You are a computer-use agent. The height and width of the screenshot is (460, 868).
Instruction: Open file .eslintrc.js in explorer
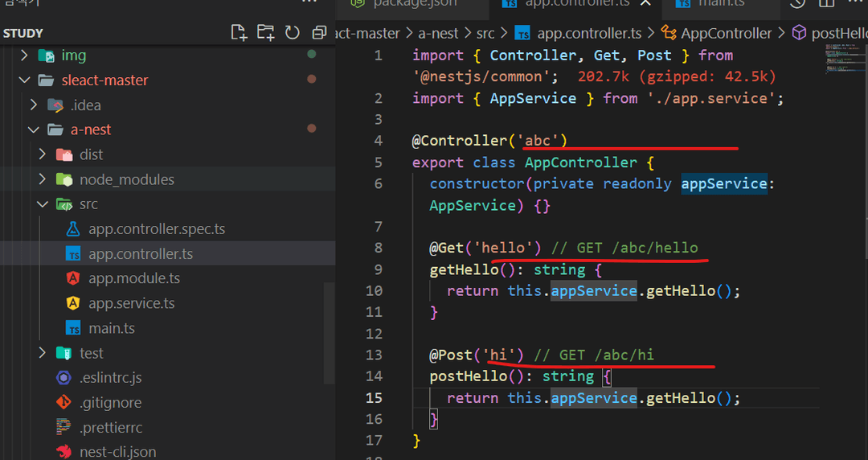(x=111, y=378)
